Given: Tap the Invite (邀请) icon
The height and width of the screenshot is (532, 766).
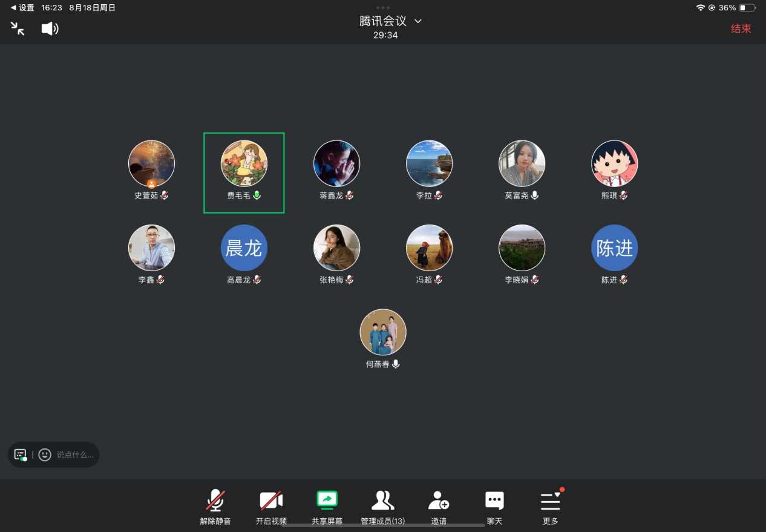Looking at the screenshot, I should [x=439, y=507].
